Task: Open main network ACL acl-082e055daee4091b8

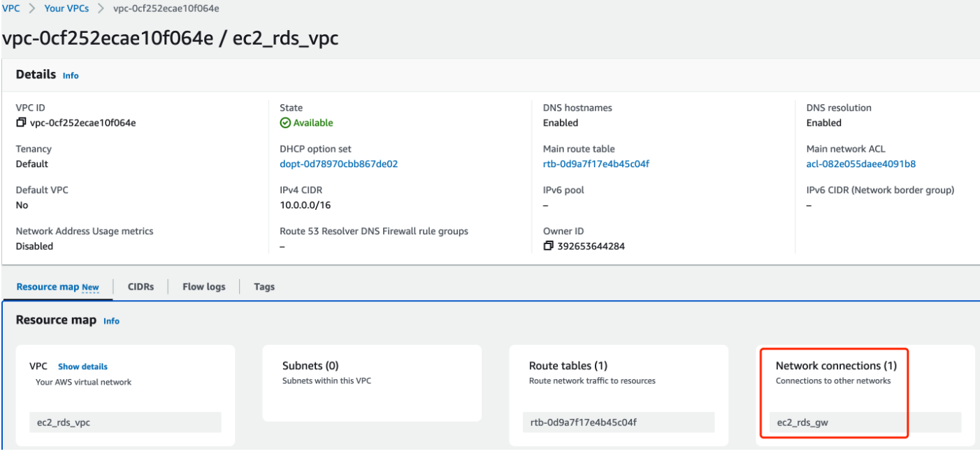Action: point(860,164)
